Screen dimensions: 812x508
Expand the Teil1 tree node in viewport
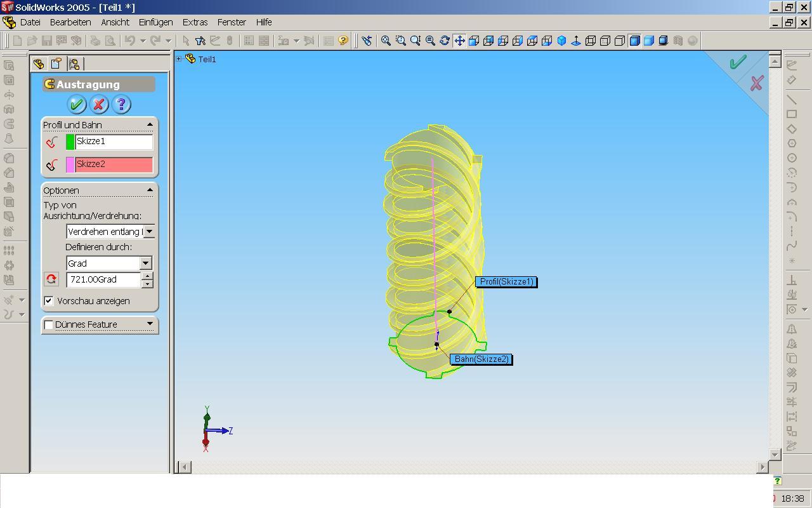(179, 59)
